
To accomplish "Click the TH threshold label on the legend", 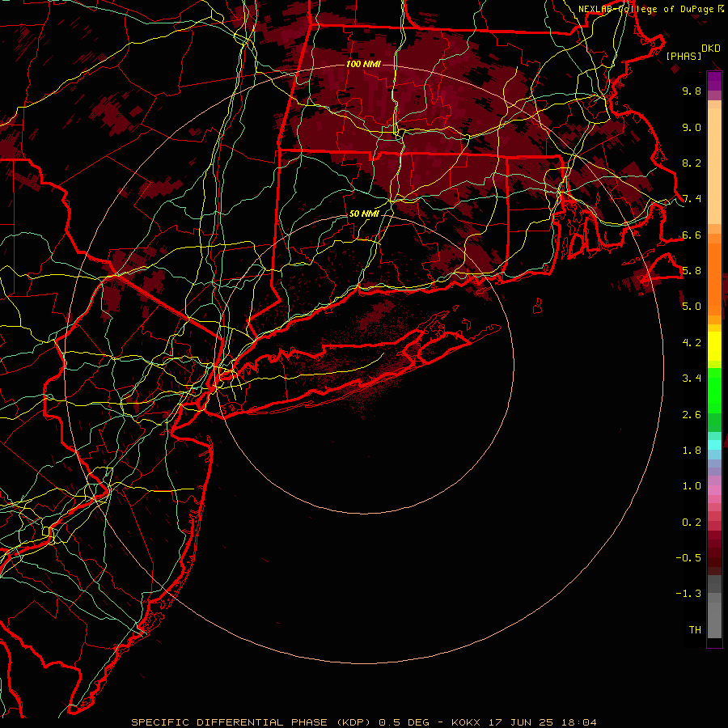I will (695, 630).
